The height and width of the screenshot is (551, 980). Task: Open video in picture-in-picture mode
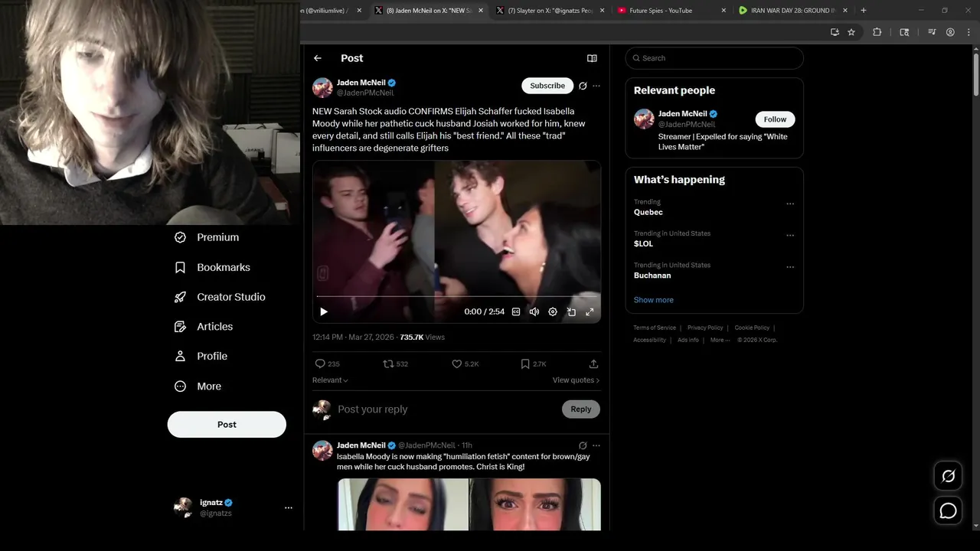click(571, 311)
